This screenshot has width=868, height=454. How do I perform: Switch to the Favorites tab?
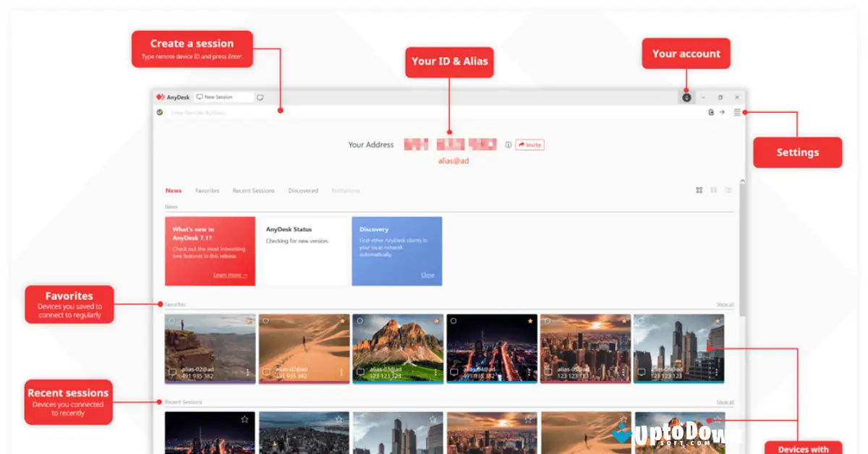208,190
